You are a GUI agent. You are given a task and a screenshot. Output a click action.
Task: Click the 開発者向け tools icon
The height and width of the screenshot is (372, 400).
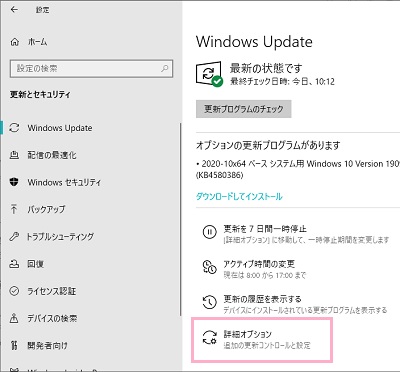click(14, 345)
